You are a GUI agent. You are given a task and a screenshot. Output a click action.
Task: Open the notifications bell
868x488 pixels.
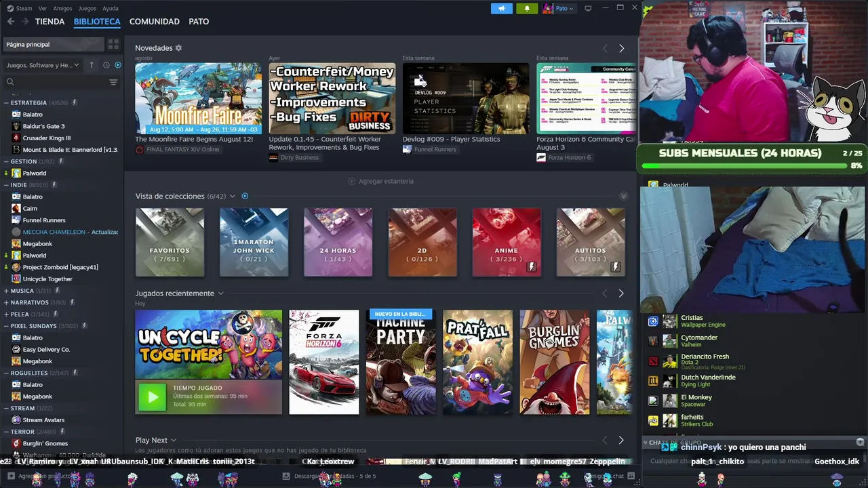[527, 8]
